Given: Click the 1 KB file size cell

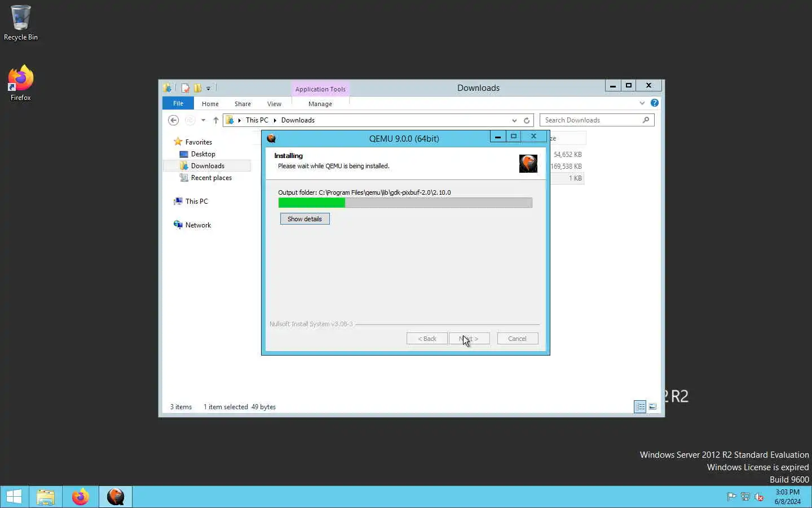Looking at the screenshot, I should pos(575,178).
